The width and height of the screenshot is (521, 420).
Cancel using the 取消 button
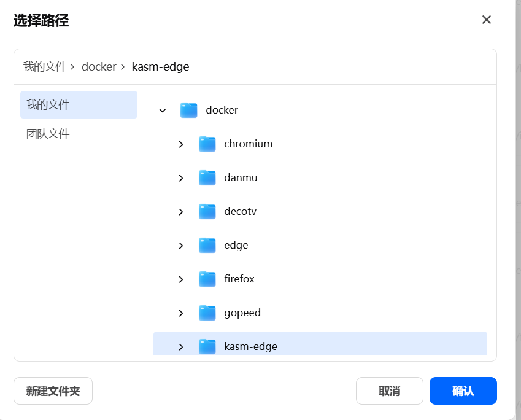390,391
